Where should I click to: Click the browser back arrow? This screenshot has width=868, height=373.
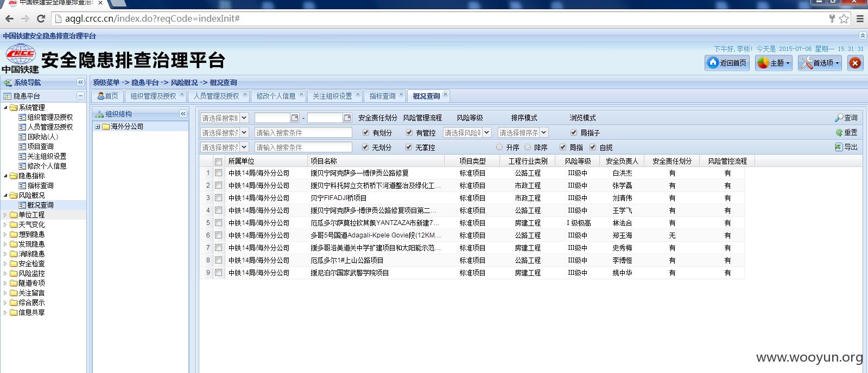(x=9, y=18)
